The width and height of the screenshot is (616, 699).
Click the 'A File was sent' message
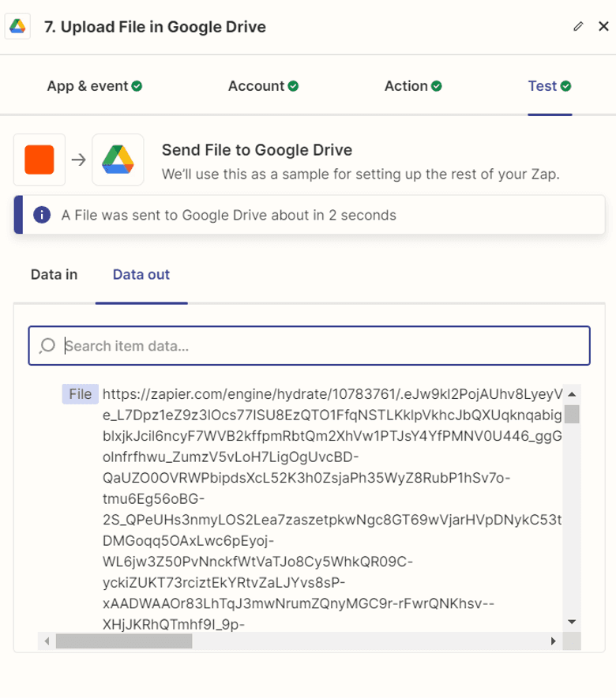tap(229, 215)
